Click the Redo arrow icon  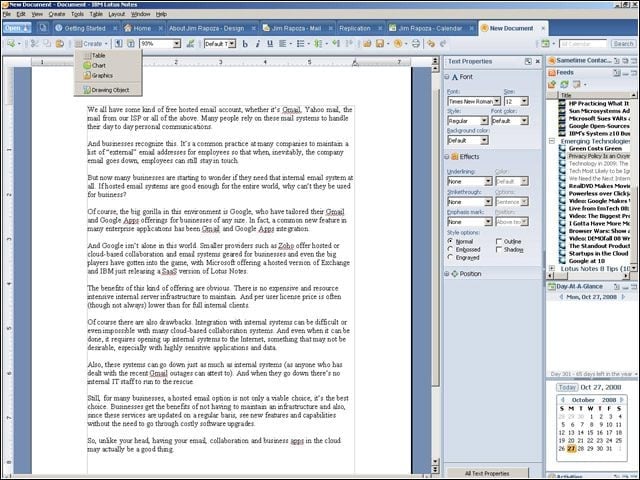[x=443, y=44]
